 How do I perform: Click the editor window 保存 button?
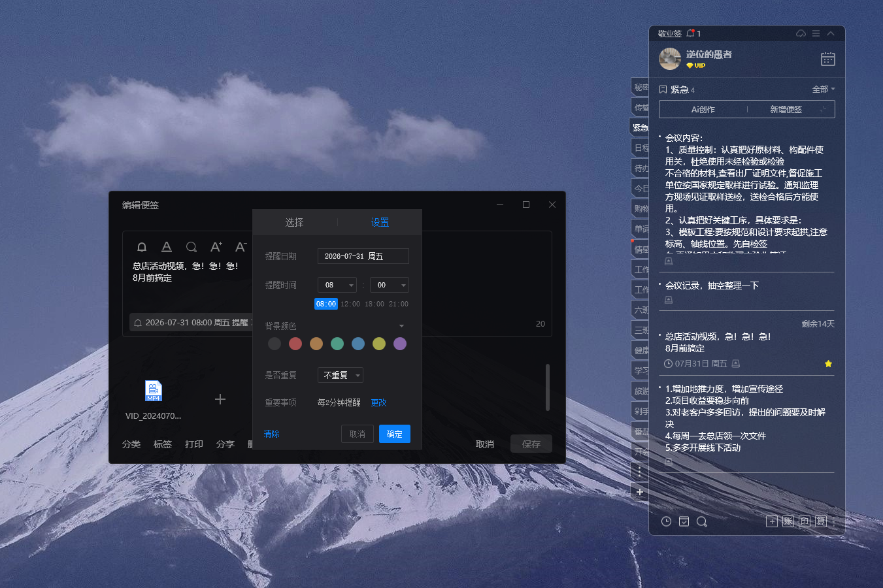coord(531,444)
